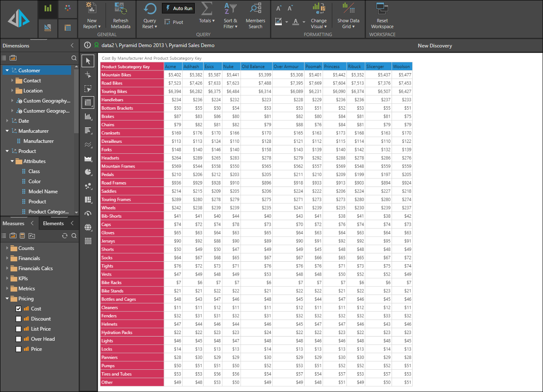Click the Refresh Metadata icon

(x=120, y=8)
